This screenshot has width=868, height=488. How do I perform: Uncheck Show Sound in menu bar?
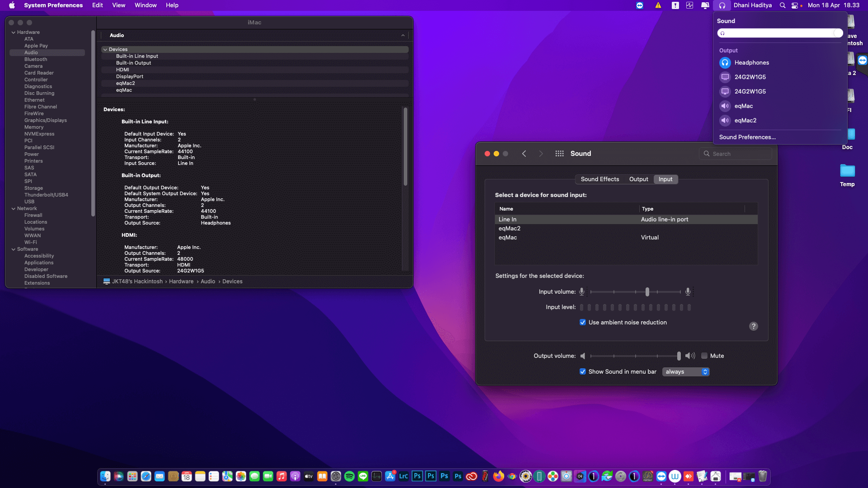(583, 371)
